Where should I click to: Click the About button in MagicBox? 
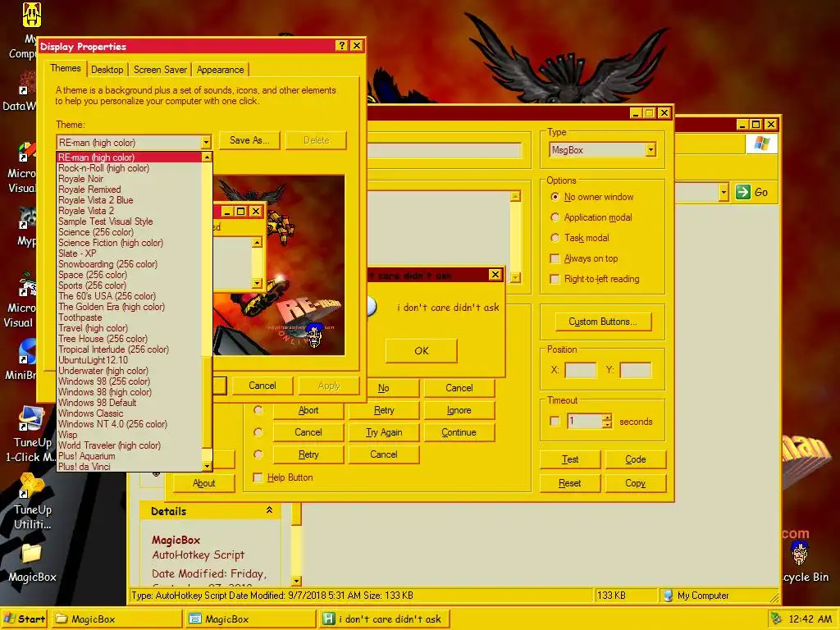click(203, 483)
